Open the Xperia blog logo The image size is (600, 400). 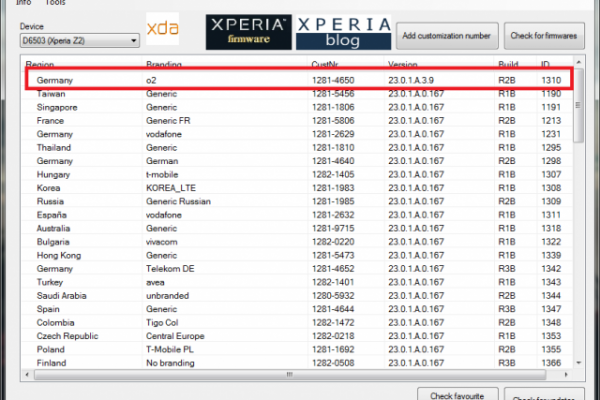coord(344,32)
